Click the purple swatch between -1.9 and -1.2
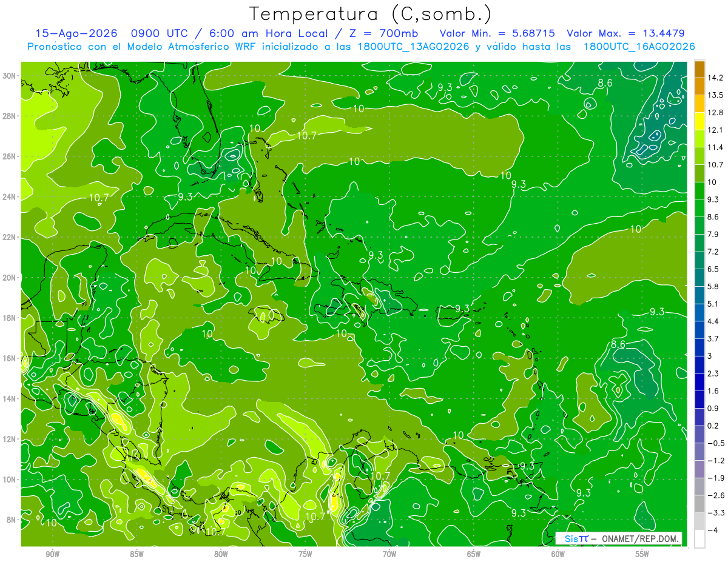The height and width of the screenshot is (562, 728). click(699, 469)
